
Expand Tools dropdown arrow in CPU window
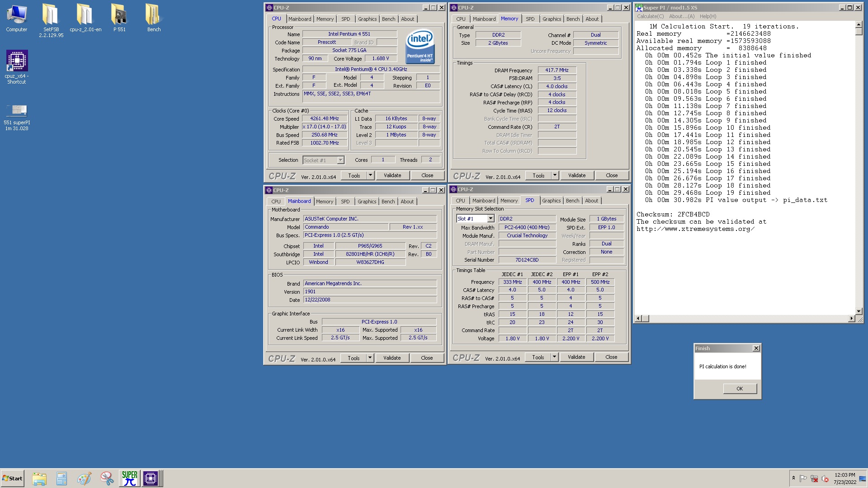[370, 175]
